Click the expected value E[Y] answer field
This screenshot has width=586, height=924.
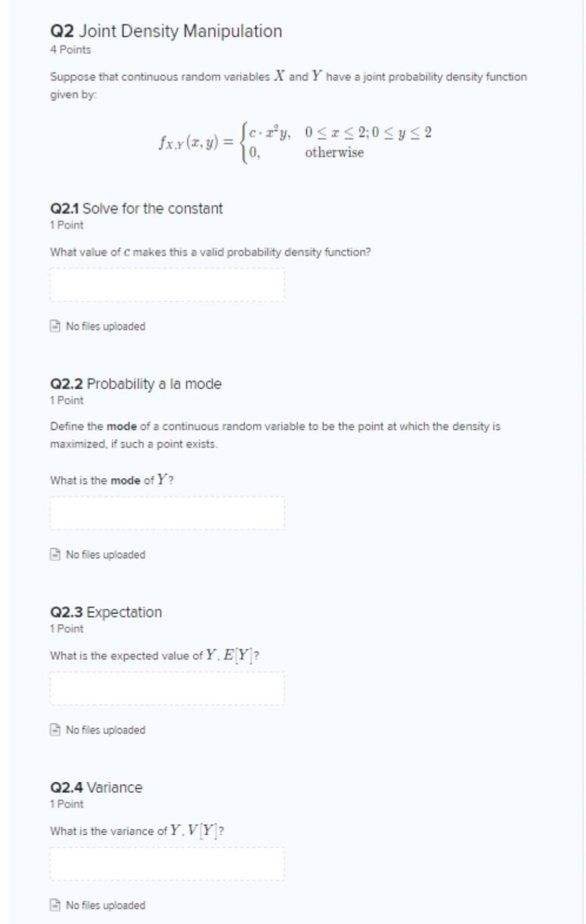pyautogui.click(x=167, y=689)
